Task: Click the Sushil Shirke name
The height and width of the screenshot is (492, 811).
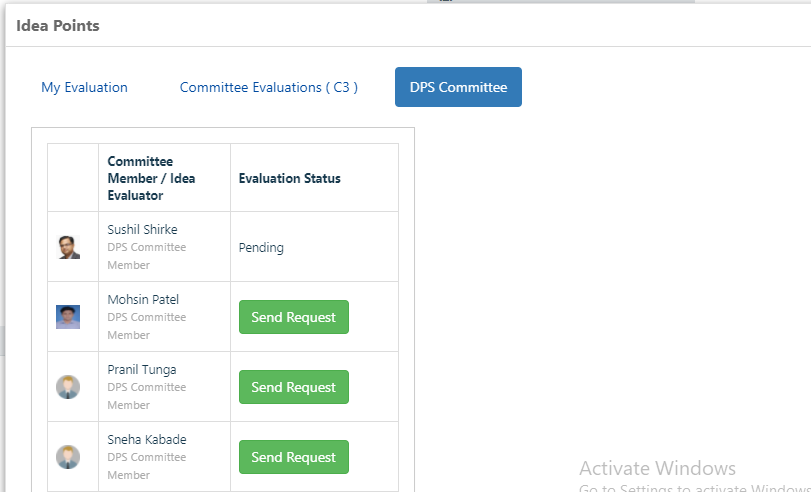Action: coord(142,229)
